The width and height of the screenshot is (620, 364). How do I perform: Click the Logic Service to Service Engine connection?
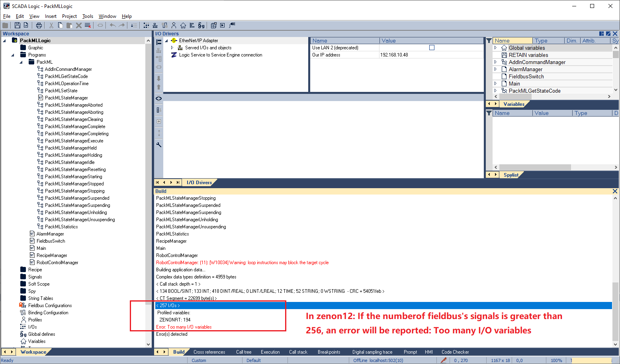coord(221,55)
